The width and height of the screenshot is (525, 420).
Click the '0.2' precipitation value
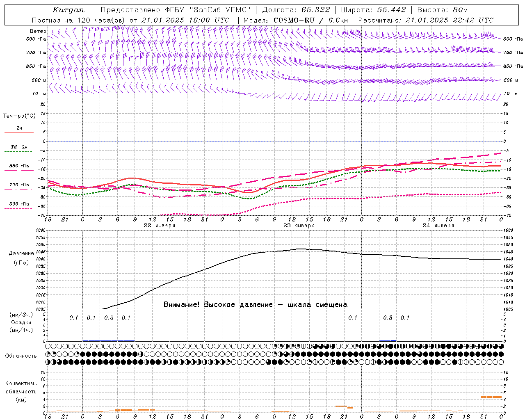point(109,317)
